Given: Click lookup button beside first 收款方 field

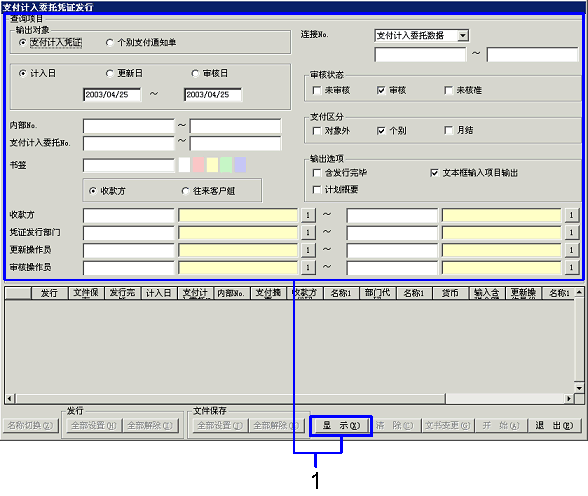Looking at the screenshot, I should click(x=308, y=215).
